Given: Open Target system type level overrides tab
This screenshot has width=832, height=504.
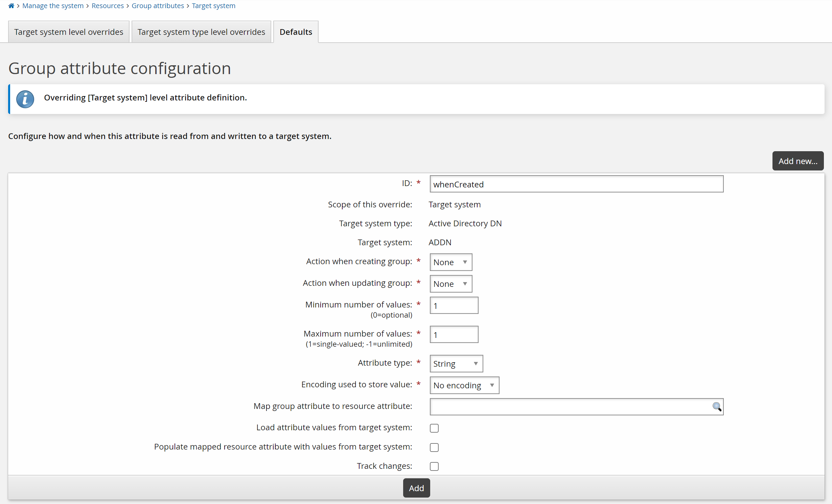Looking at the screenshot, I should coord(201,32).
